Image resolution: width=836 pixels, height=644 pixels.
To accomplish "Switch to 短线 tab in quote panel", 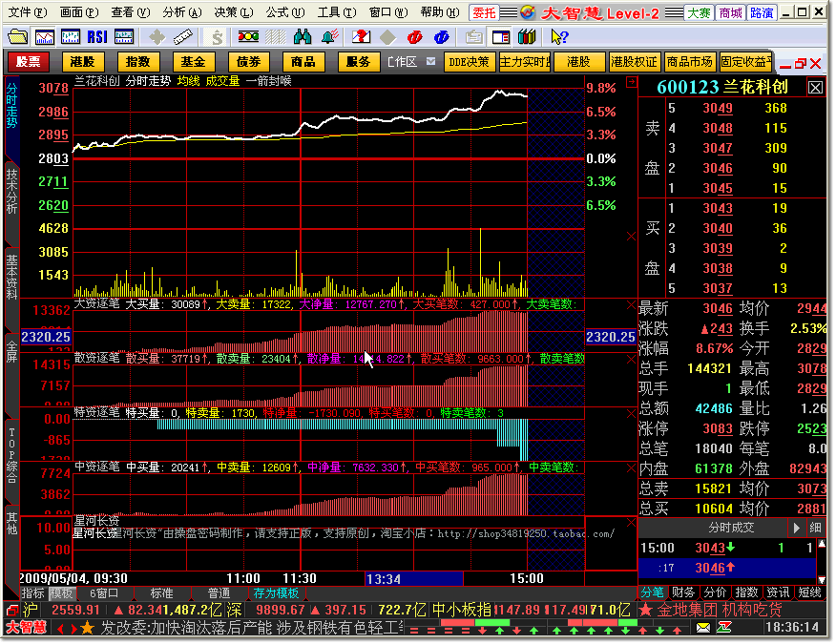I will click(809, 592).
